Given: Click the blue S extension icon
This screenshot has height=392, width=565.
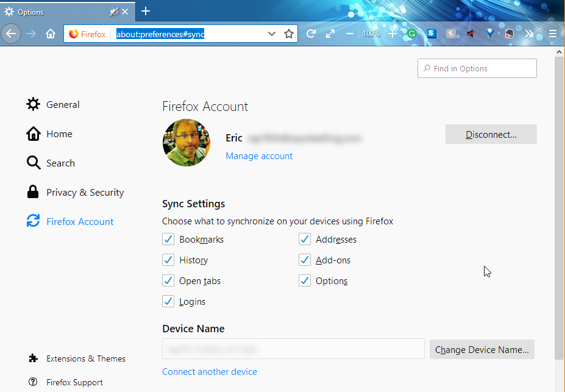Looking at the screenshot, I should (x=432, y=34).
